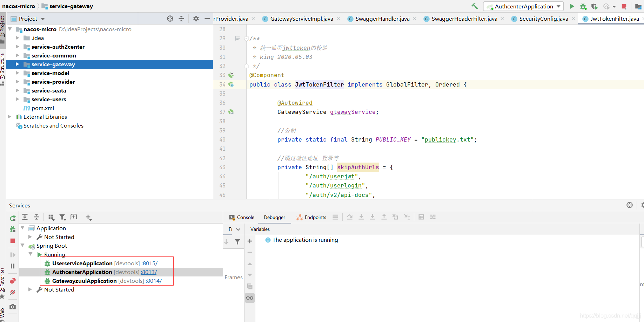The width and height of the screenshot is (644, 322).
Task: Click the debug rerun bug icon in the Services sidebar
Action: coord(13,229)
